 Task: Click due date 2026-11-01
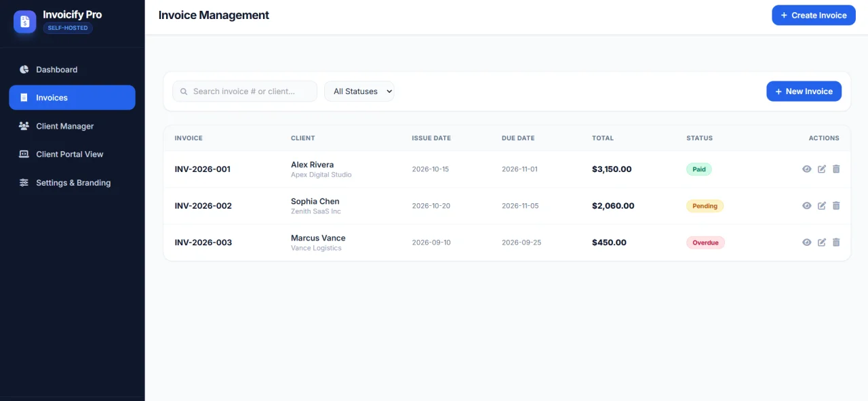tap(519, 169)
